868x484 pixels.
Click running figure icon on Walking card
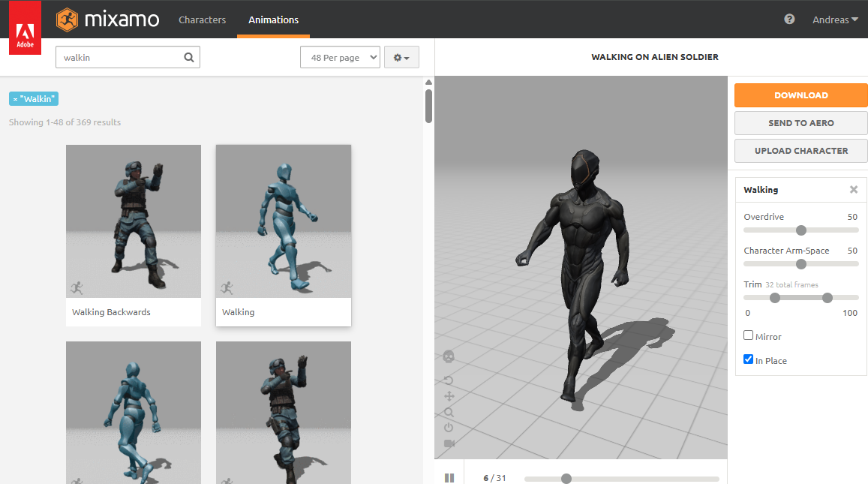[227, 288]
